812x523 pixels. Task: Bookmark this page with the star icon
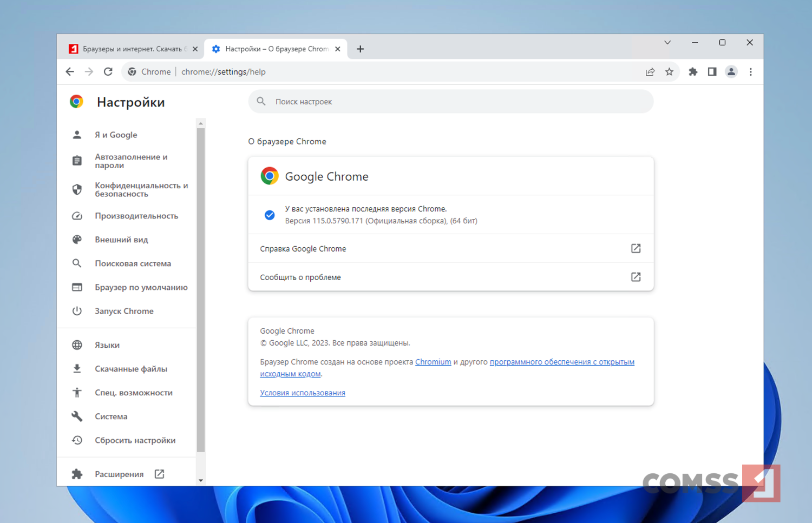click(669, 71)
